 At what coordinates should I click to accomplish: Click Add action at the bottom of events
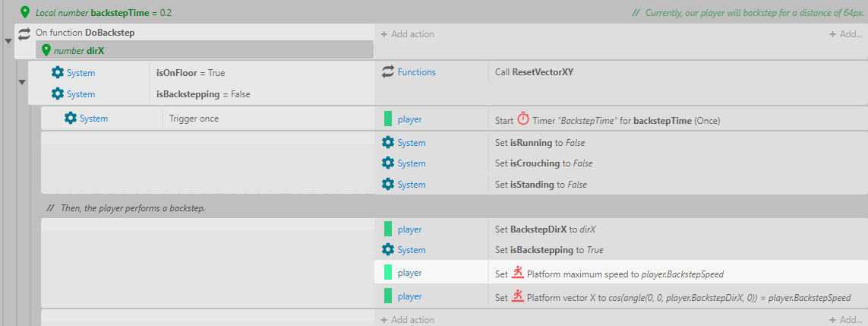coord(407,320)
